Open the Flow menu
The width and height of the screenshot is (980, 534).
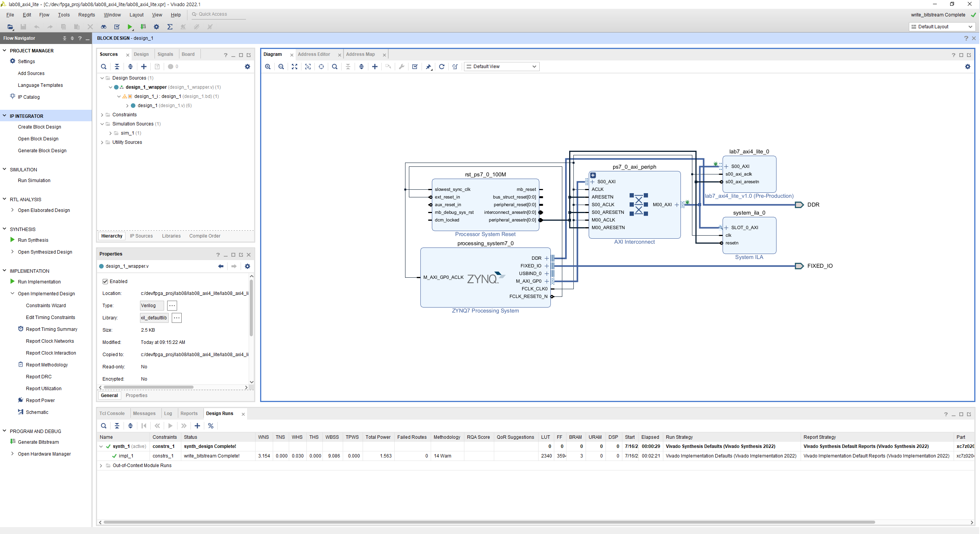44,15
